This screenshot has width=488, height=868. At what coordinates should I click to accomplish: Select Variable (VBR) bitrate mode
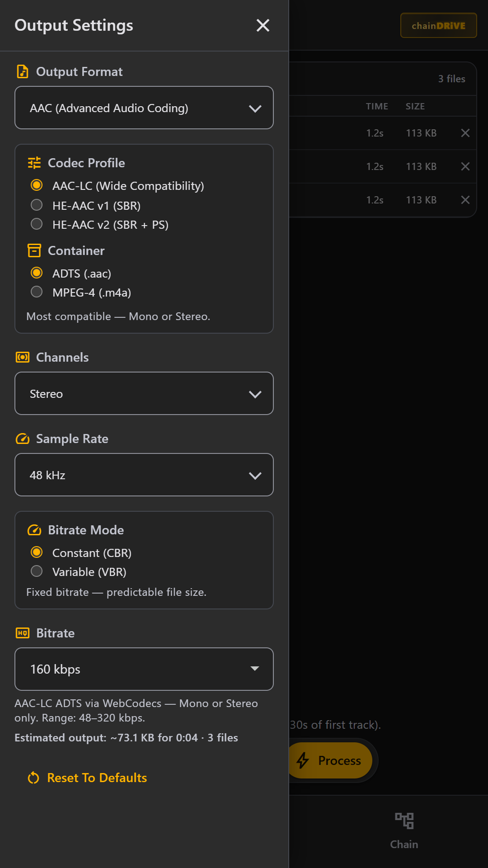[x=79, y=571]
